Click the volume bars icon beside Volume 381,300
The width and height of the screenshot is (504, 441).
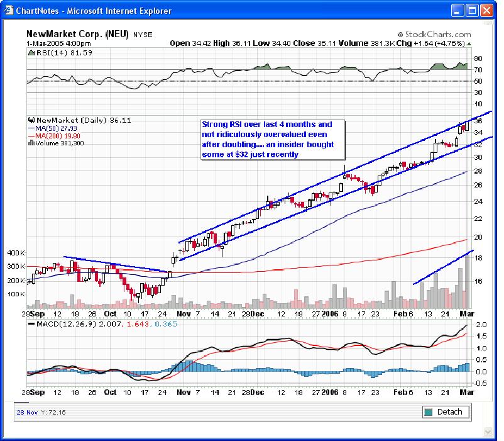(31, 143)
